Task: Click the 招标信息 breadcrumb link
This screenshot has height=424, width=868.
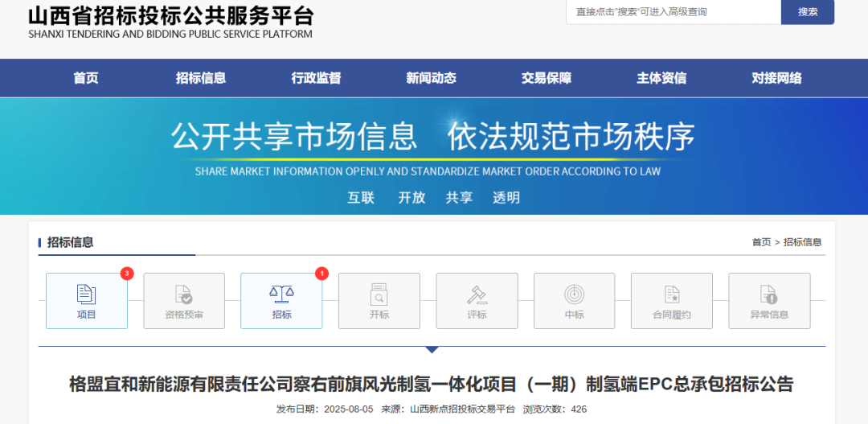Action: pos(802,242)
